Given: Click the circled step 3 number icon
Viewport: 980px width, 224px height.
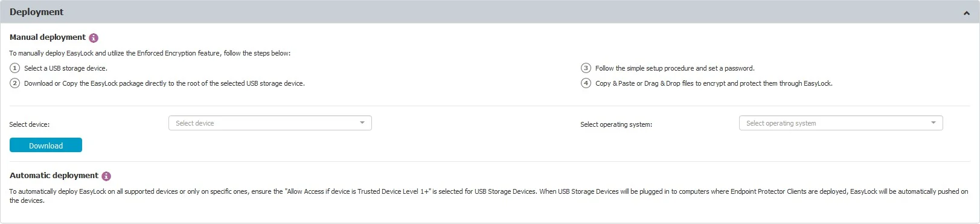Looking at the screenshot, I should pos(586,68).
